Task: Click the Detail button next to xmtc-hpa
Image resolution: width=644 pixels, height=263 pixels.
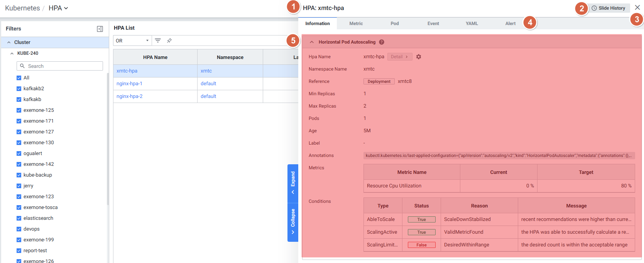Action: tap(399, 57)
